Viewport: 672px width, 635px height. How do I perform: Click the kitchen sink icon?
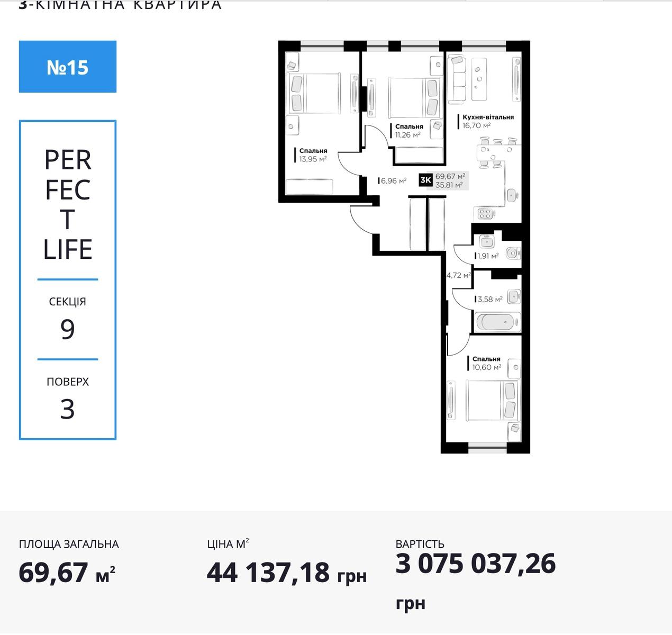pyautogui.click(x=511, y=195)
